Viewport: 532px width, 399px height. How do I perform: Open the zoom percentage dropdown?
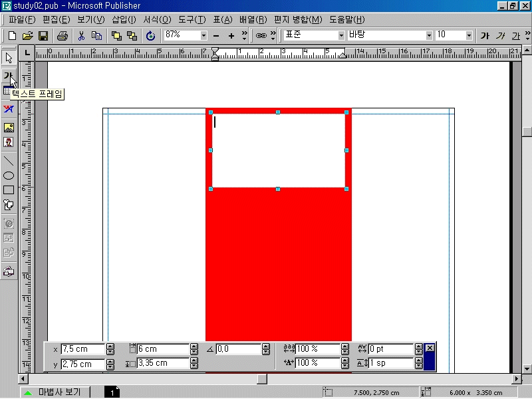click(203, 36)
